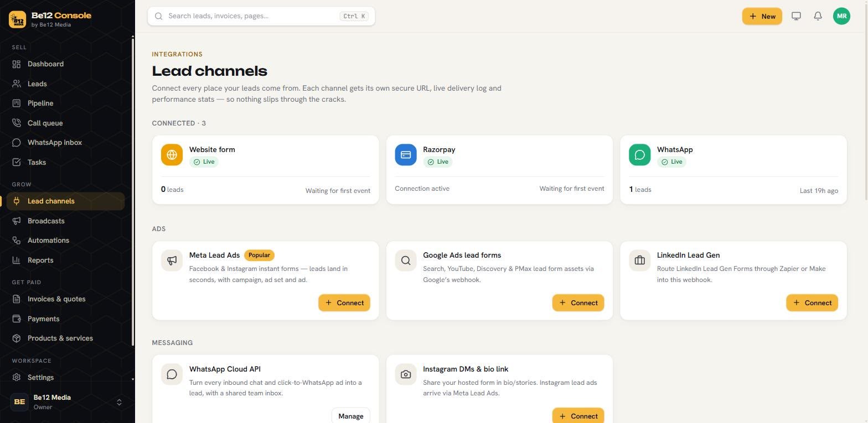The height and width of the screenshot is (423, 868).
Task: Click the Live badge on Razorpay
Action: (438, 162)
